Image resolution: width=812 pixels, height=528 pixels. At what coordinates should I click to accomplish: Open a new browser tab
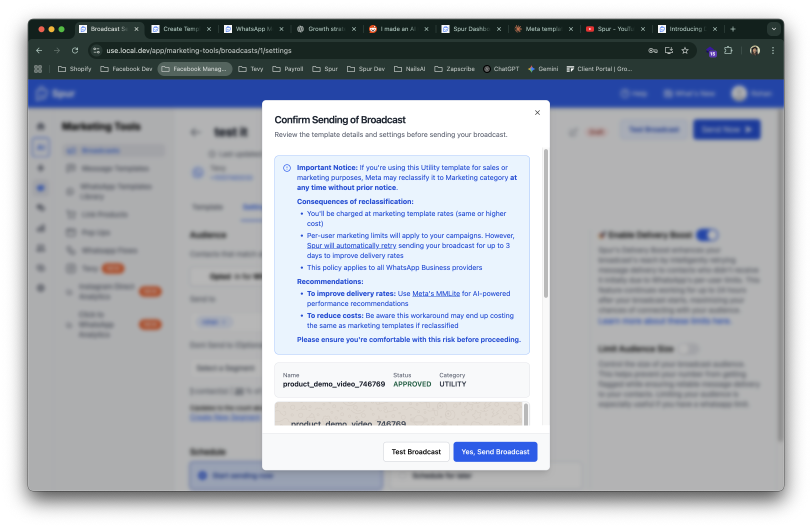[733, 29]
